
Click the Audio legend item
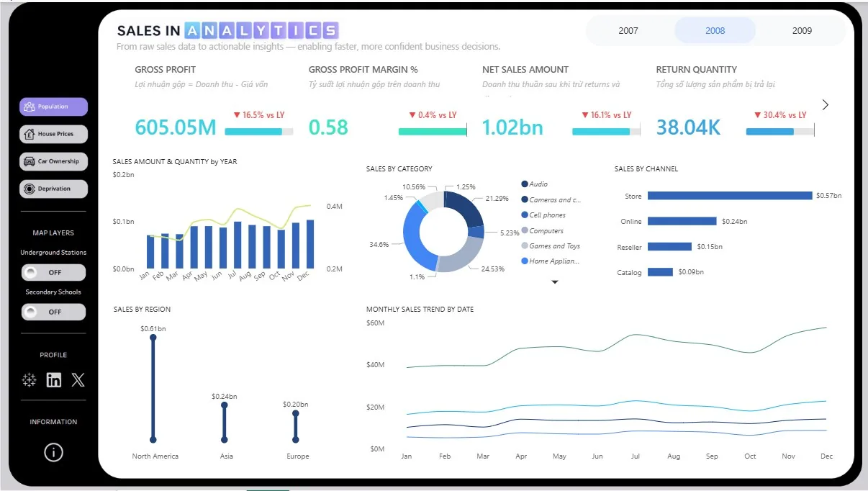click(x=534, y=184)
